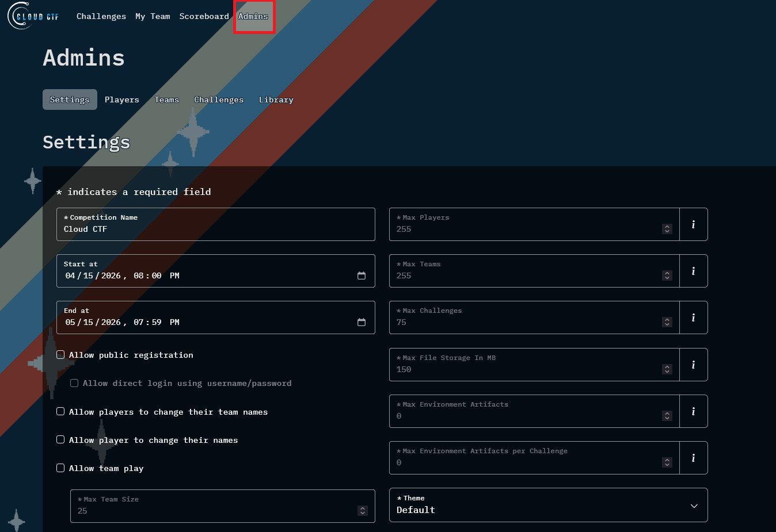The height and width of the screenshot is (532, 776).
Task: Click the Max Team Size field
Action: pos(223,506)
